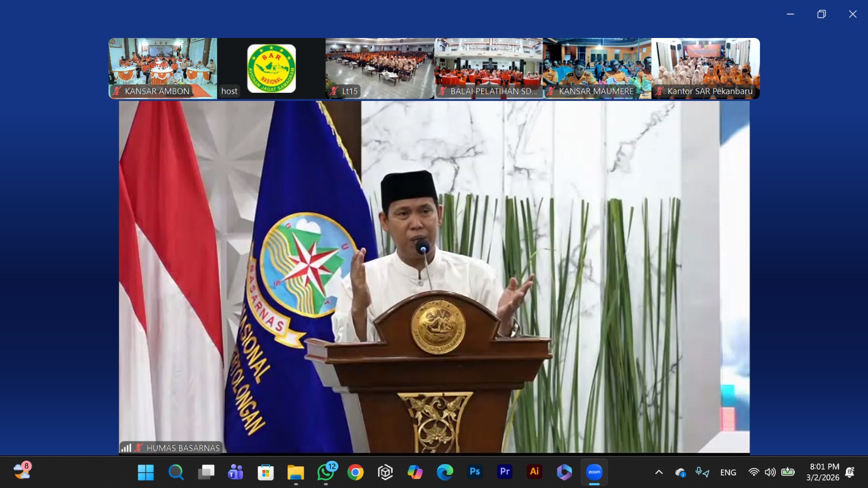Open the ENG language input switcher
This screenshot has height=488, width=868.
click(x=728, y=472)
